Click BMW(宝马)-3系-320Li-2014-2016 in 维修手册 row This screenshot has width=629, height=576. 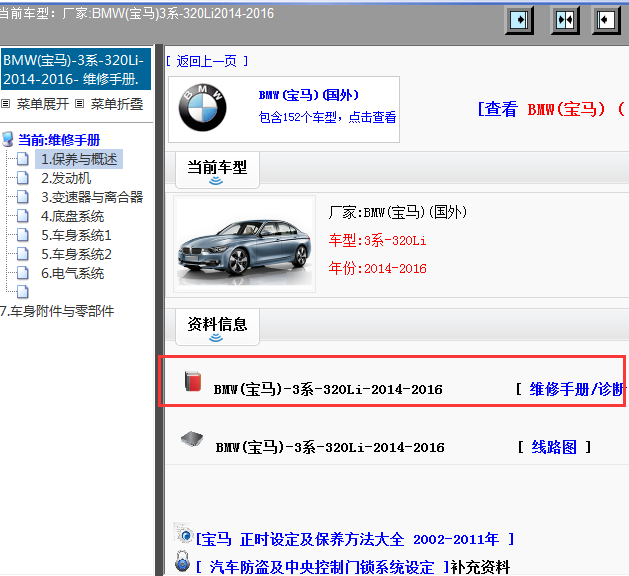tap(328, 389)
